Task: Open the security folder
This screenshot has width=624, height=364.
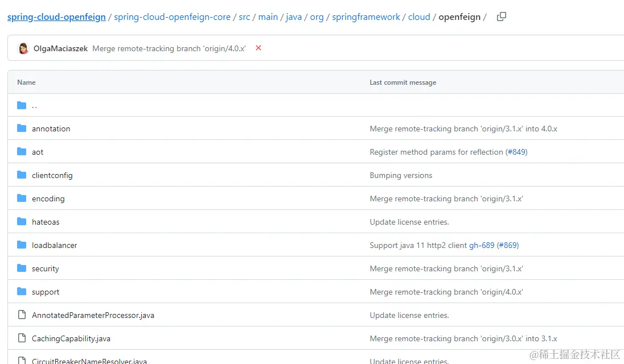Action: [x=46, y=268]
